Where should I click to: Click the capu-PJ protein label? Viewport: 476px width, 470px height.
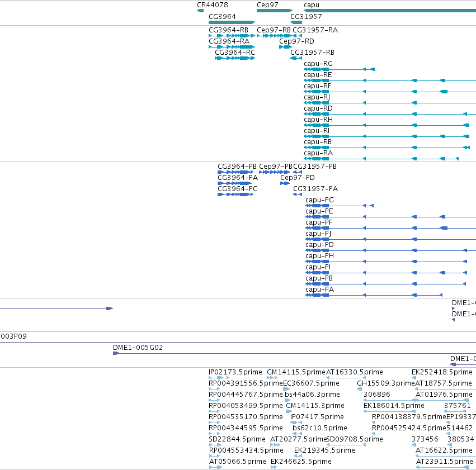pos(318,234)
